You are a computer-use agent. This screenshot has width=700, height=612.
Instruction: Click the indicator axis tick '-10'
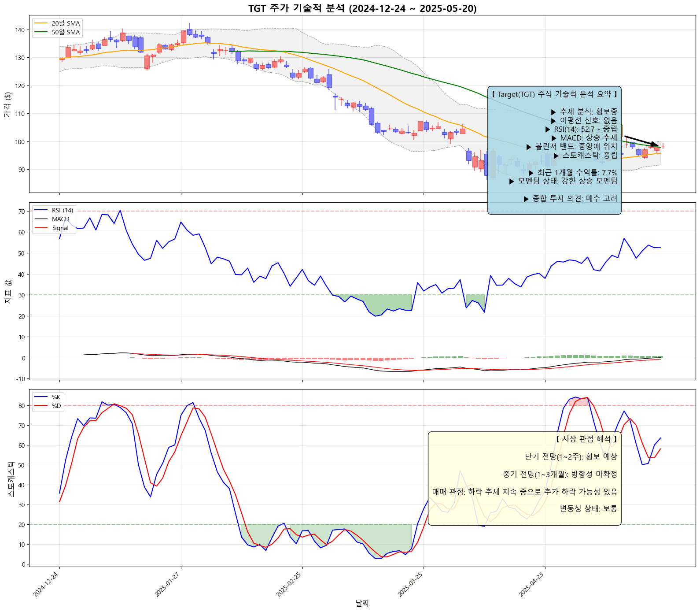pos(21,379)
